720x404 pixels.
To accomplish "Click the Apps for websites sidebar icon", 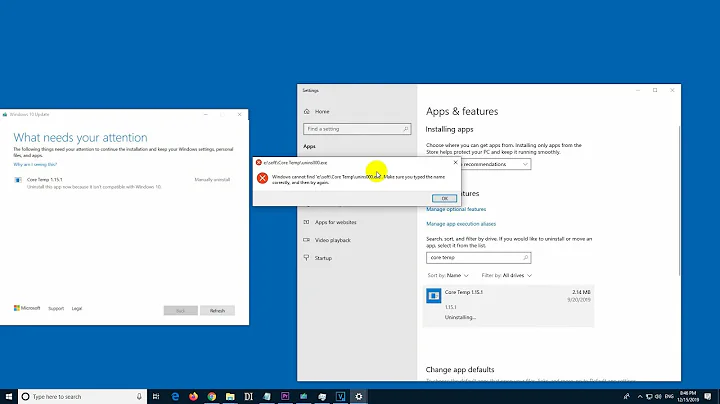I will pyautogui.click(x=306, y=222).
